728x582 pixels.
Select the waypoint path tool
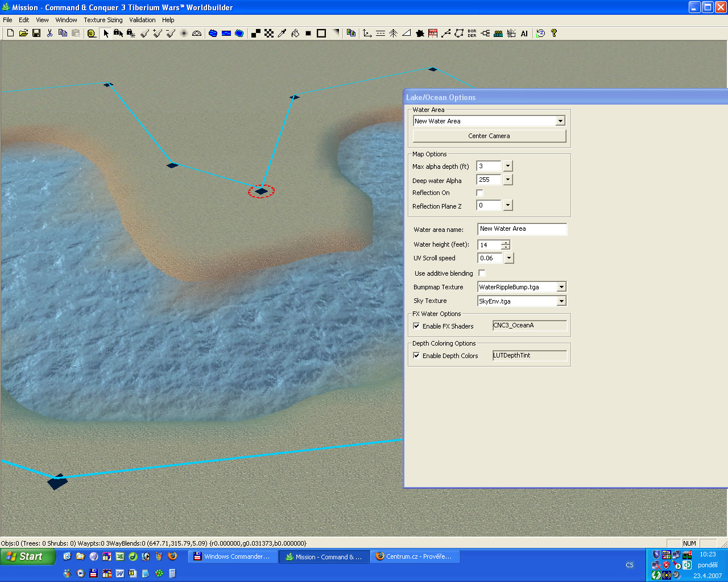tap(446, 34)
